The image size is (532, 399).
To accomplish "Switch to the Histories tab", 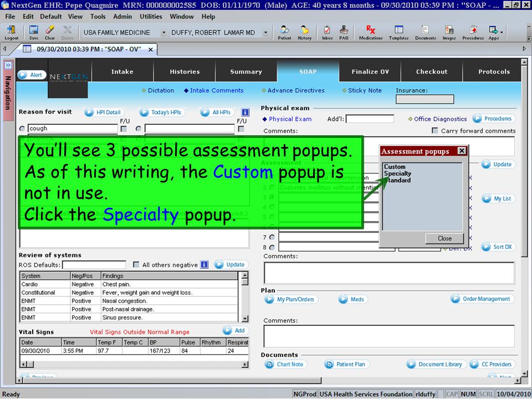I will pos(185,71).
